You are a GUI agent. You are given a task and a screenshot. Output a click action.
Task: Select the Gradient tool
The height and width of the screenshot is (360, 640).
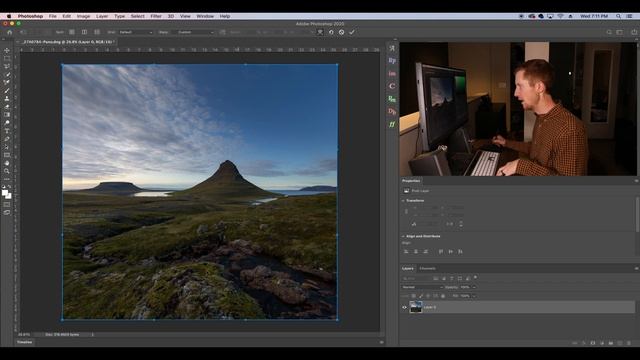(7, 115)
